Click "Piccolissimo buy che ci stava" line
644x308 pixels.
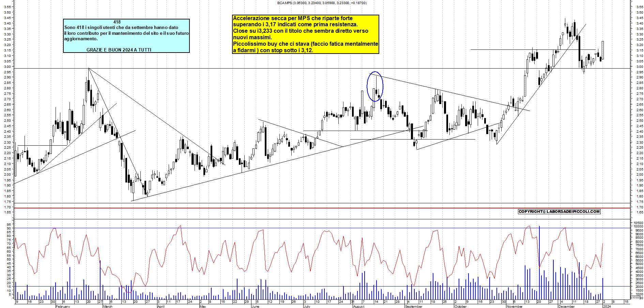[305, 44]
